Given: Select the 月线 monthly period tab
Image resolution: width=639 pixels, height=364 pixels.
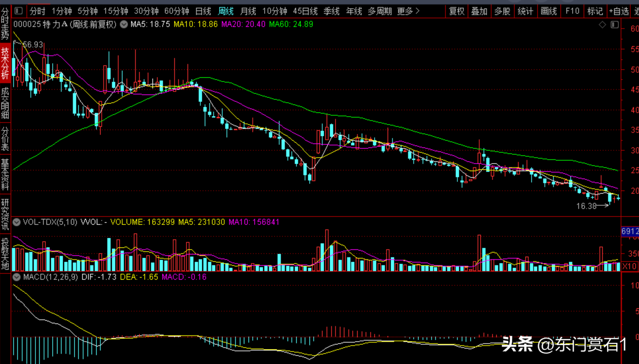Looking at the screenshot, I should (x=248, y=11).
